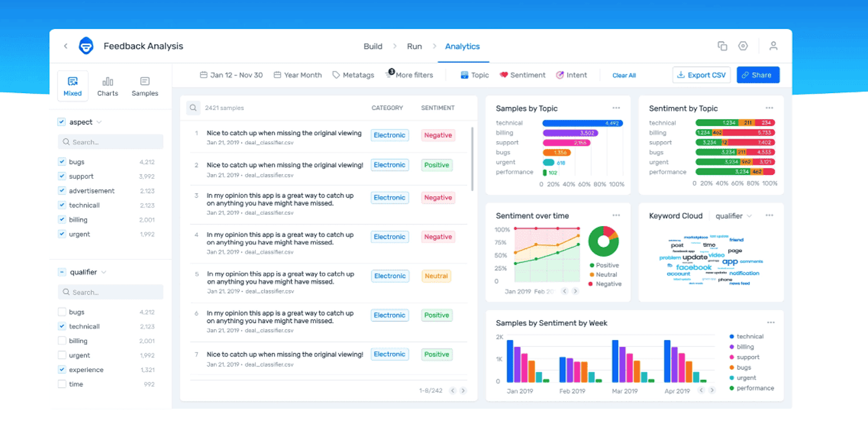Image resolution: width=868 pixels, height=437 pixels.
Task: Uncheck advertisement under aspect
Action: [x=61, y=191]
